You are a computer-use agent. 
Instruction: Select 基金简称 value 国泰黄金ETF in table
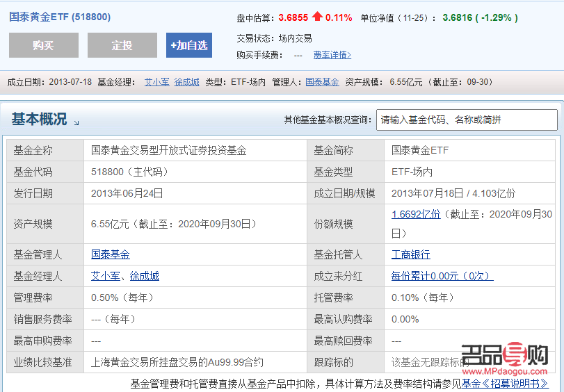click(x=420, y=150)
